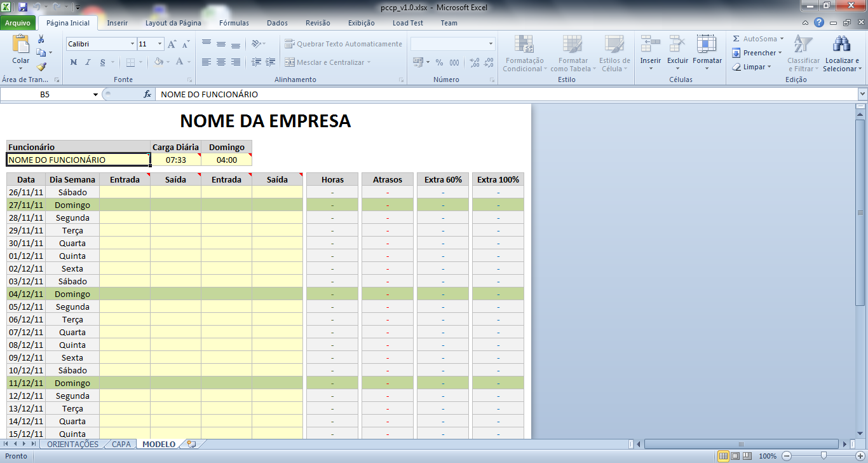Switch to Page Layout view in status bar

coord(735,456)
